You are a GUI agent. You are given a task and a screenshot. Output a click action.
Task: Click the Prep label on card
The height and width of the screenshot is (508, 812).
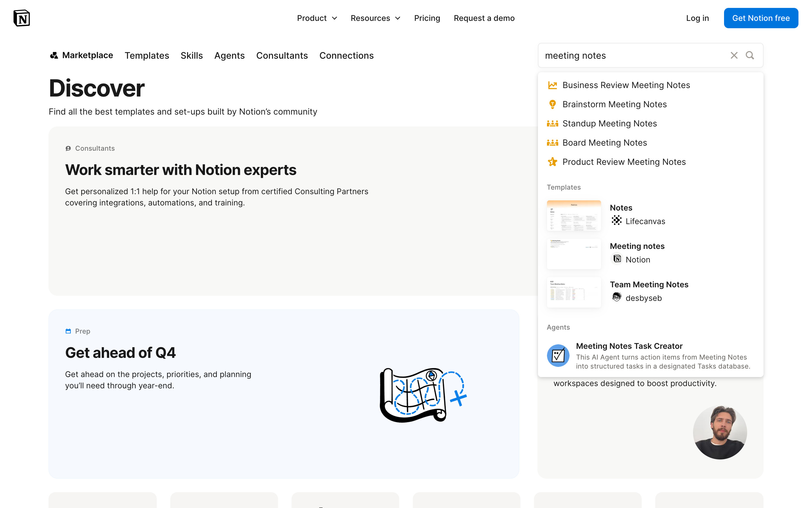(83, 331)
